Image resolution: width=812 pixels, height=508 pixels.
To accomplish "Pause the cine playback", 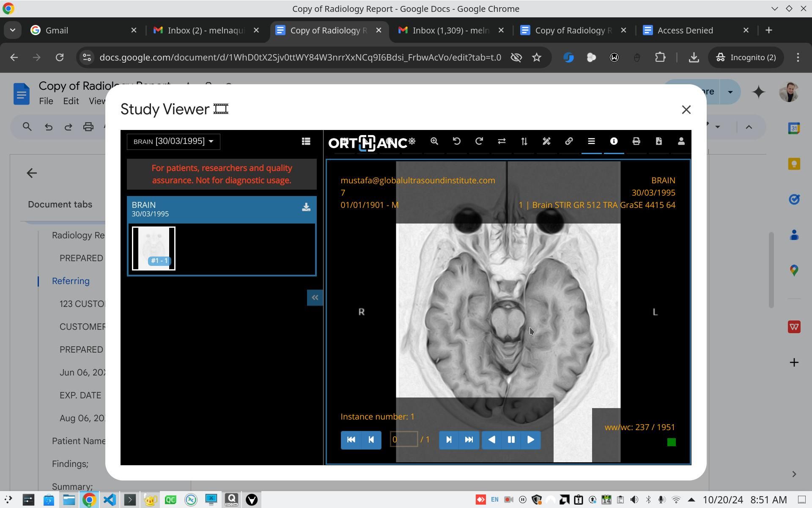I will coord(511,440).
